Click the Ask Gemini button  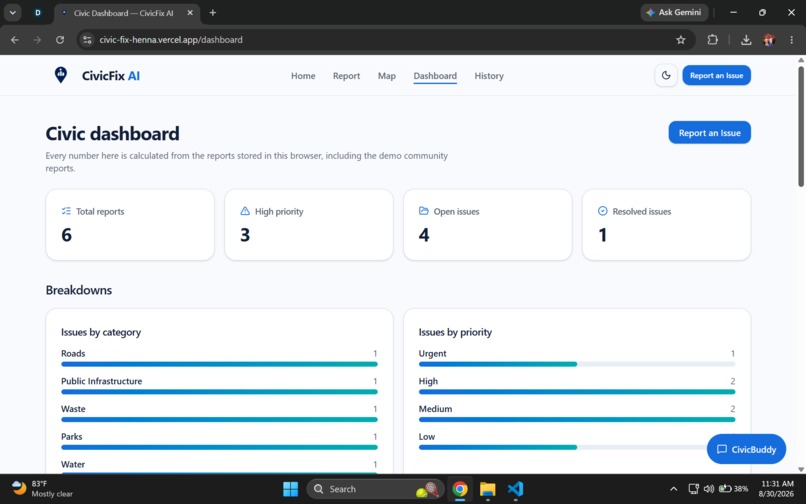click(x=674, y=12)
